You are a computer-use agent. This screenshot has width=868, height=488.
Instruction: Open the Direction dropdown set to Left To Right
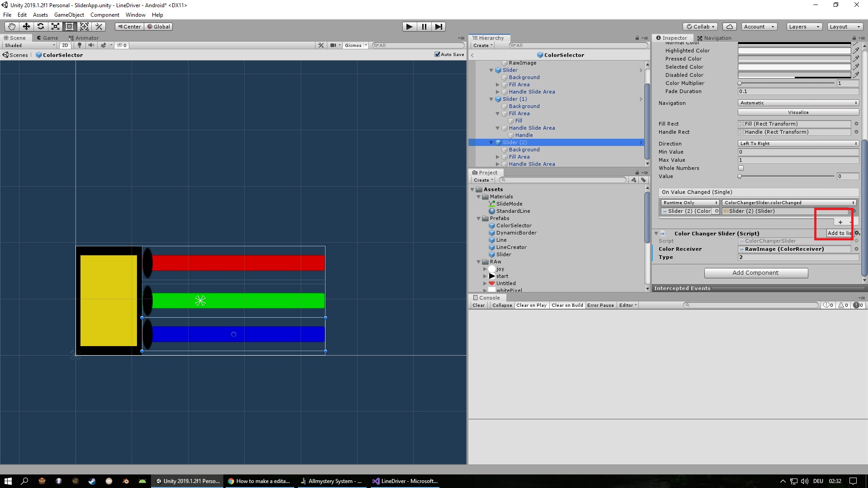click(x=798, y=143)
